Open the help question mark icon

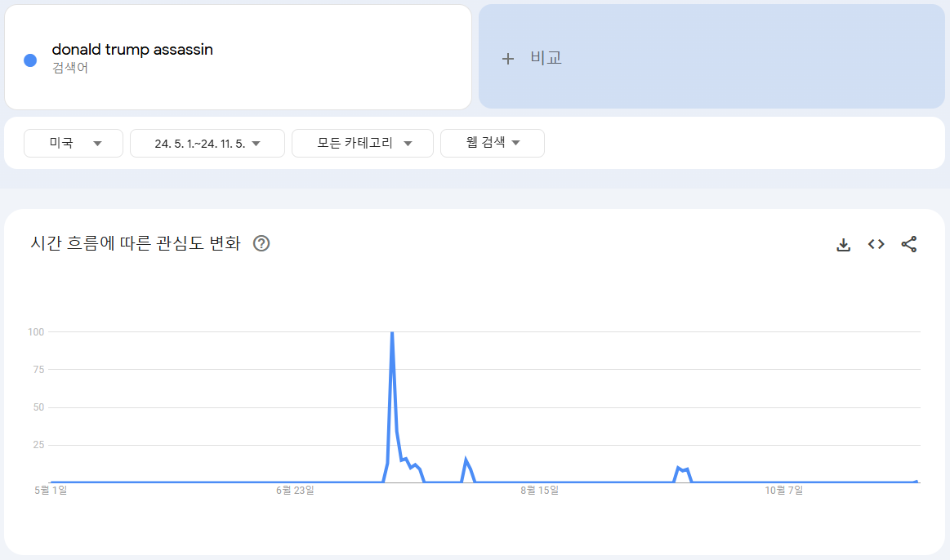pos(261,243)
